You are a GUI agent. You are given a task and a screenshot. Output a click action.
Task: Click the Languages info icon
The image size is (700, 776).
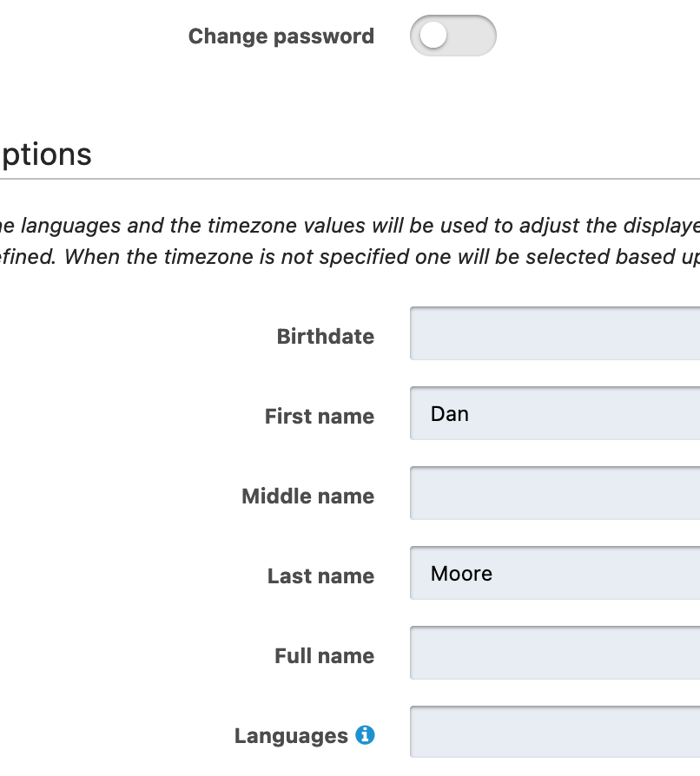click(366, 735)
